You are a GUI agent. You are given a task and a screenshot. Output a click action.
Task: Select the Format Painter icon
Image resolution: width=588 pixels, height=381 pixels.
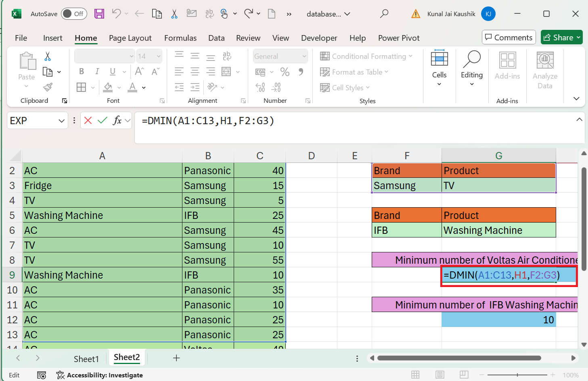pos(47,87)
